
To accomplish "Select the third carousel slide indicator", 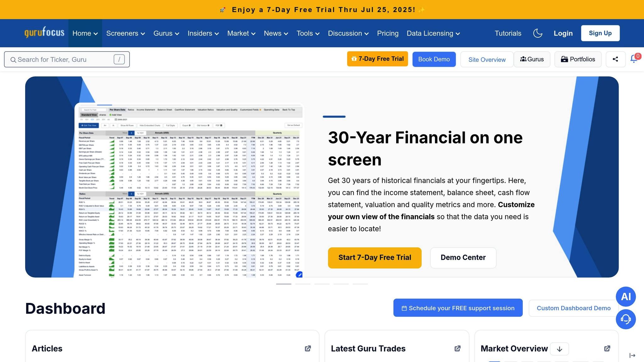I will [x=322, y=284].
